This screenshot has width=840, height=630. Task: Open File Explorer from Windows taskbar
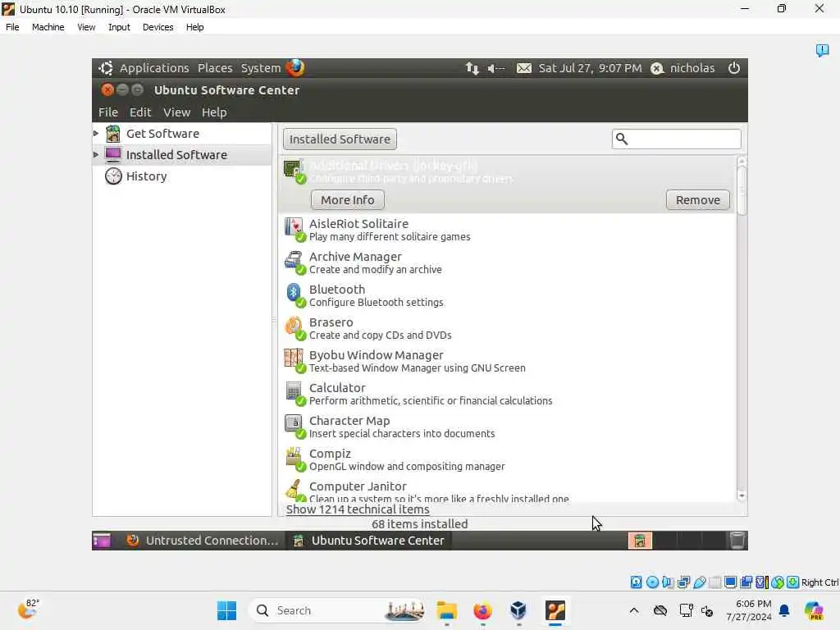(x=447, y=610)
